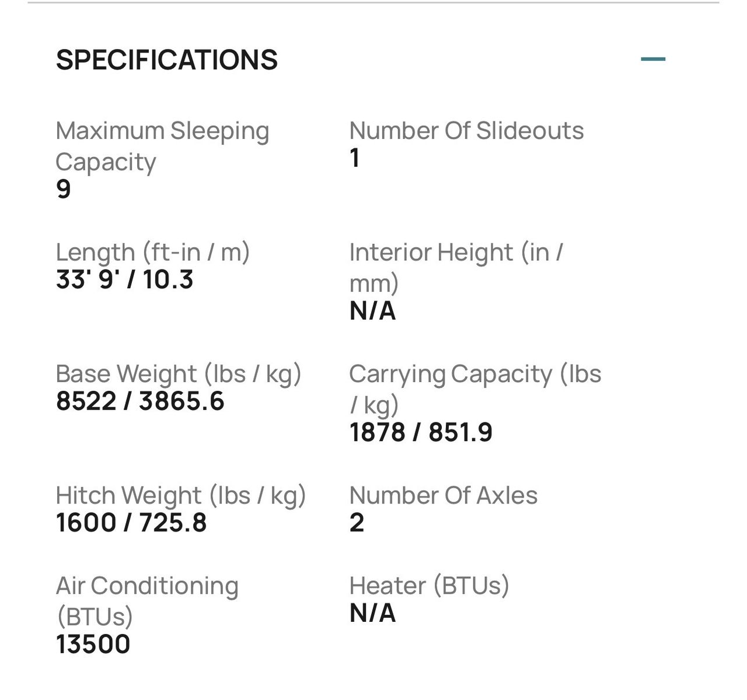This screenshot has width=747, height=700.
Task: Click the Heater (BTUs) label
Action: [x=429, y=586]
